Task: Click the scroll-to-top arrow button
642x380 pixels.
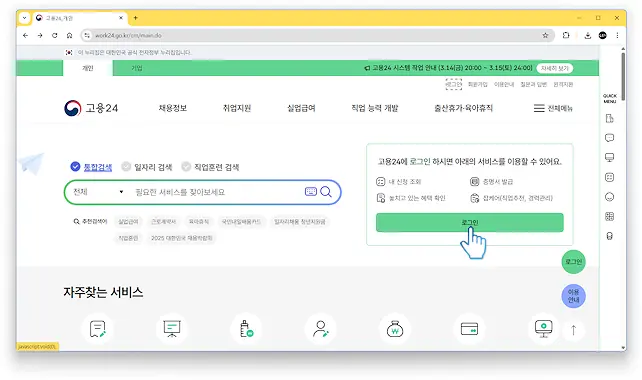Action: [x=574, y=330]
